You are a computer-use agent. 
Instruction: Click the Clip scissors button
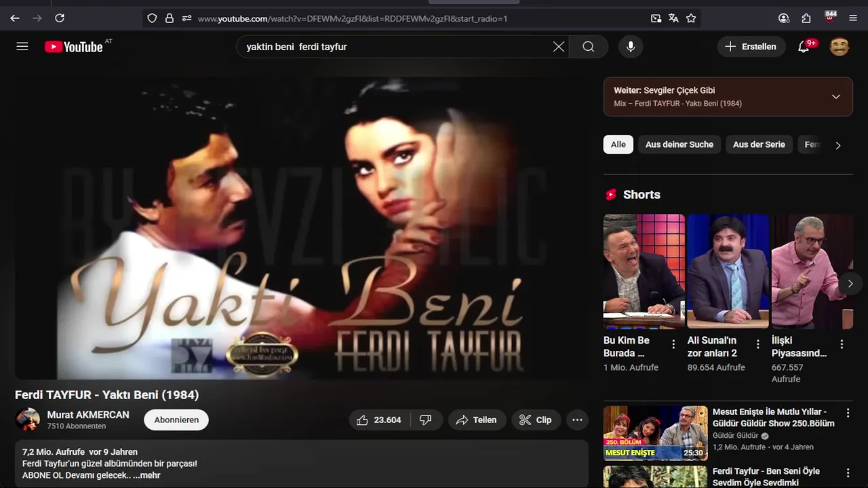[x=536, y=420]
